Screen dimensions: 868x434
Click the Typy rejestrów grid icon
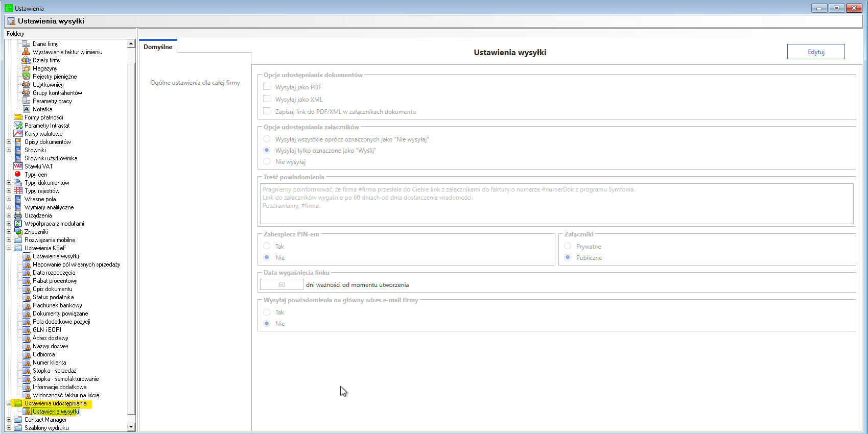click(18, 191)
